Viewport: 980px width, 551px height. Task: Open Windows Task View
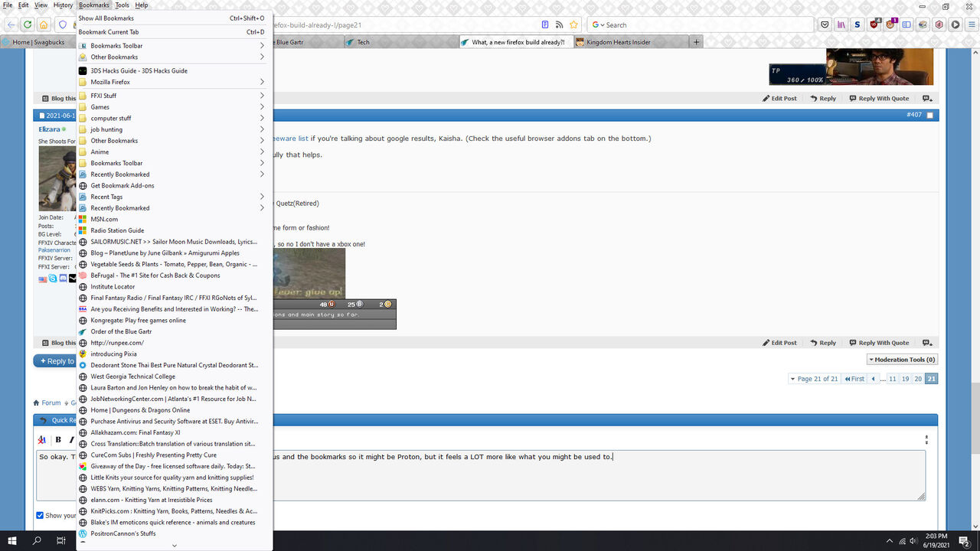(x=60, y=540)
